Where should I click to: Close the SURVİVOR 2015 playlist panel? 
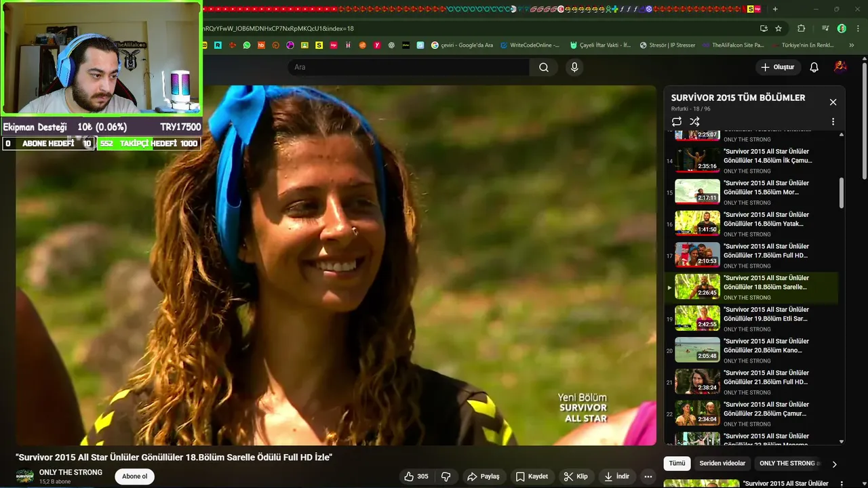click(x=833, y=102)
